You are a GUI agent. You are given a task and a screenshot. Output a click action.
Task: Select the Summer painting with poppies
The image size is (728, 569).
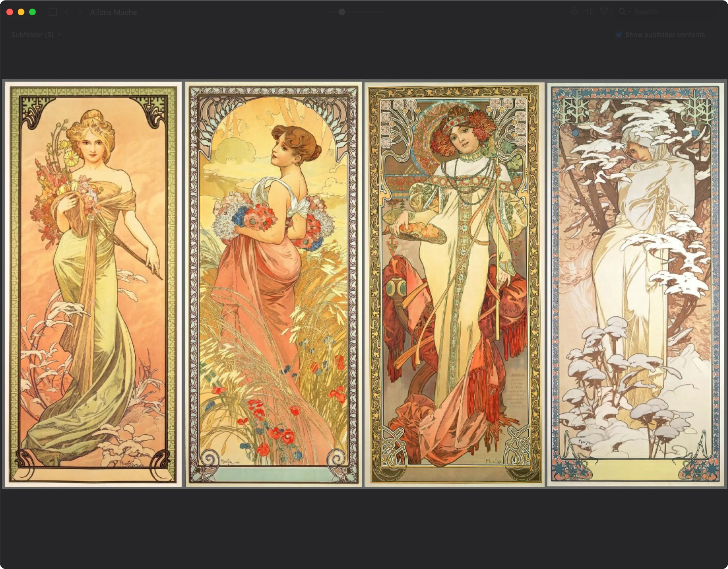click(273, 284)
